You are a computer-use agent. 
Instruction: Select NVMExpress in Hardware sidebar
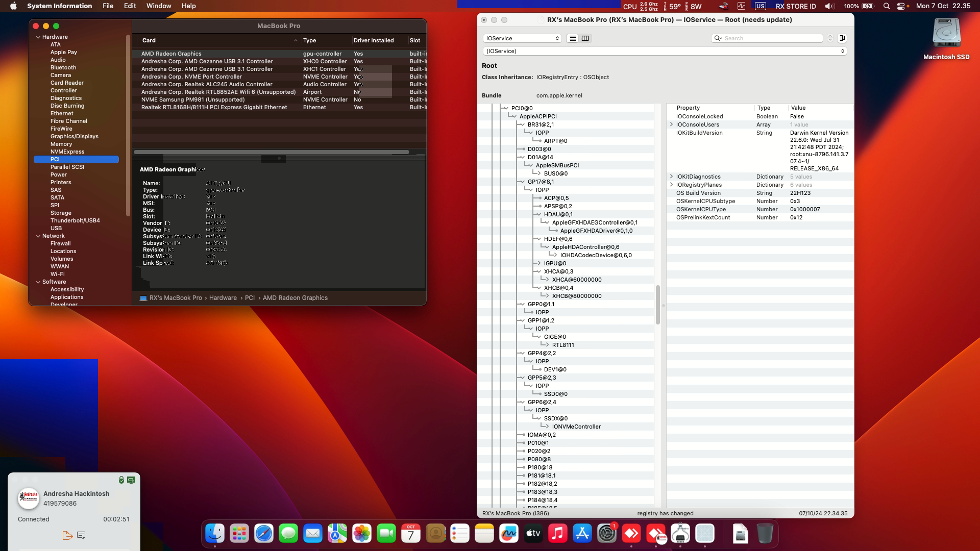67,152
